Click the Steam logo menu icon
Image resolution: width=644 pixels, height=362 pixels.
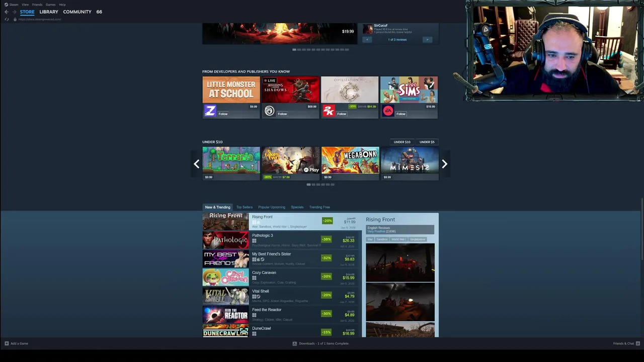[7, 5]
